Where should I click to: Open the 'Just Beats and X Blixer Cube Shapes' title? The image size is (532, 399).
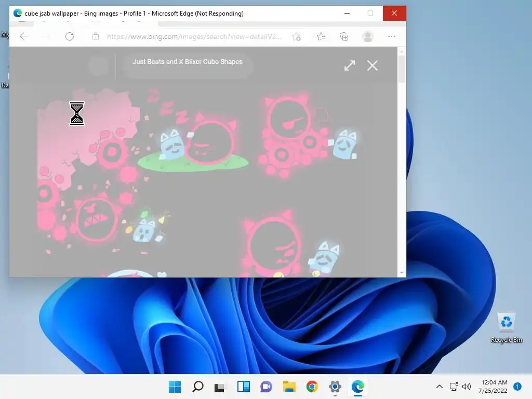tap(187, 62)
